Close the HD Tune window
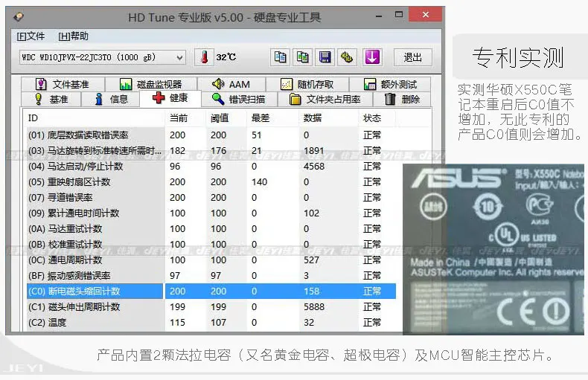This screenshot has height=380, width=588. [x=425, y=15]
